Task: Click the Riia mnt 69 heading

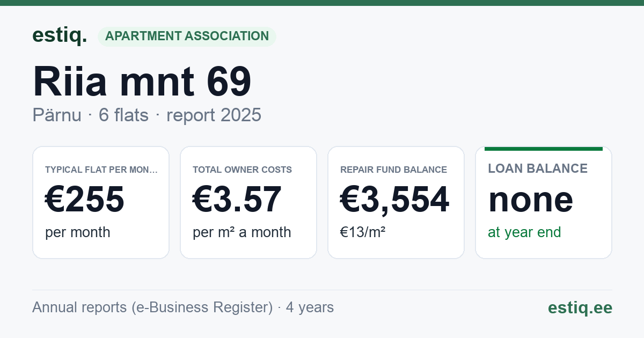Action: (x=142, y=81)
